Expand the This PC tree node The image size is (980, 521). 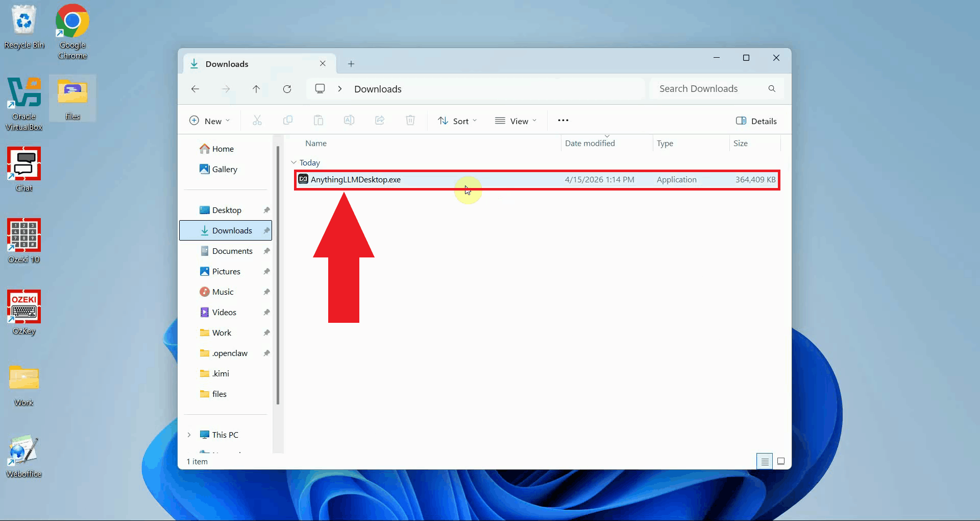[x=189, y=435]
